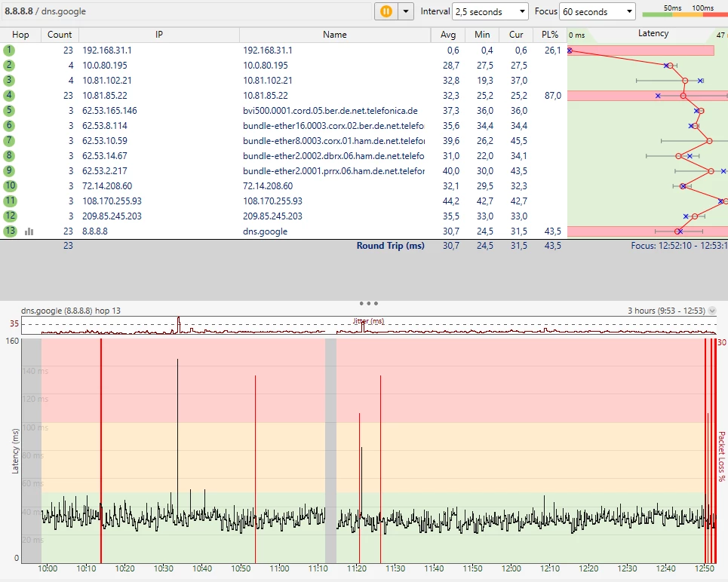Click the Focus: 12:52:10 time range text
The width and height of the screenshot is (728, 582).
tap(679, 246)
